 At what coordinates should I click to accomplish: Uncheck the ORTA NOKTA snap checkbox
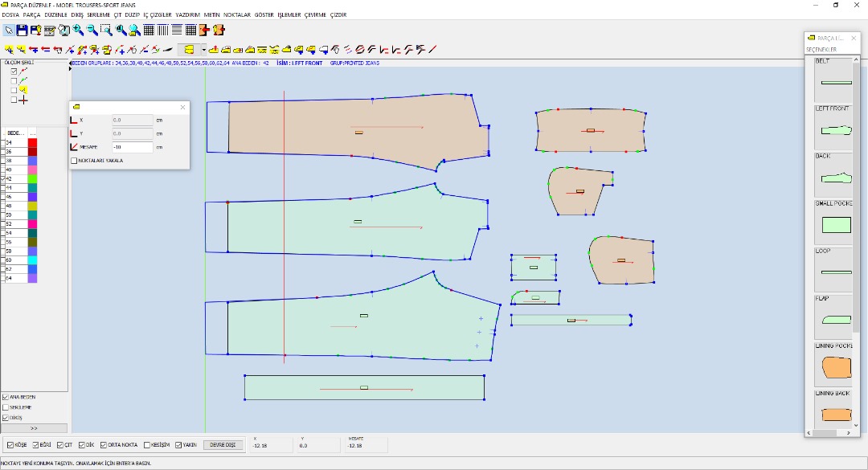pos(103,445)
